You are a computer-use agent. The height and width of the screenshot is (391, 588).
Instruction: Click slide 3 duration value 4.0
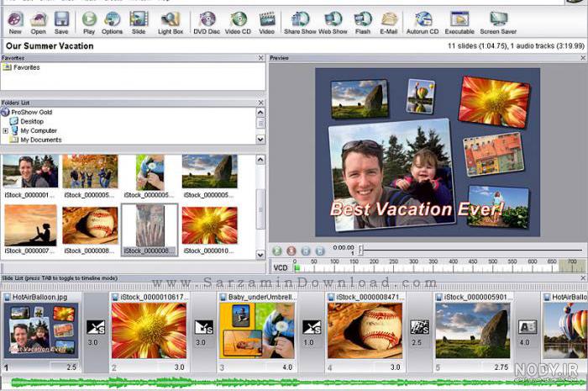click(287, 367)
